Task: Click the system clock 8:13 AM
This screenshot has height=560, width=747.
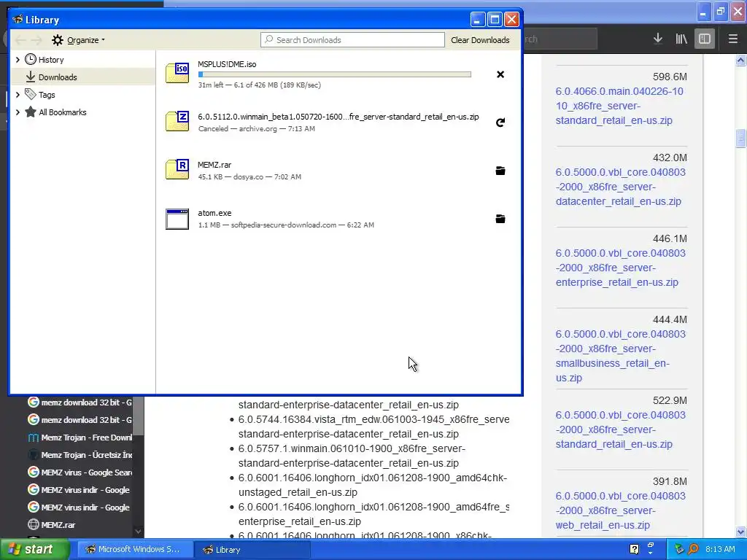Action: click(720, 549)
